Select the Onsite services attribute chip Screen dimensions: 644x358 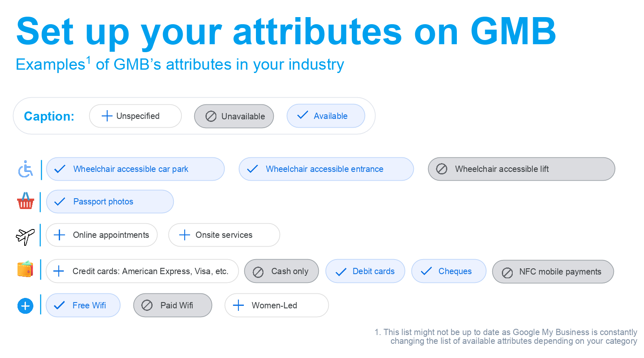point(224,235)
